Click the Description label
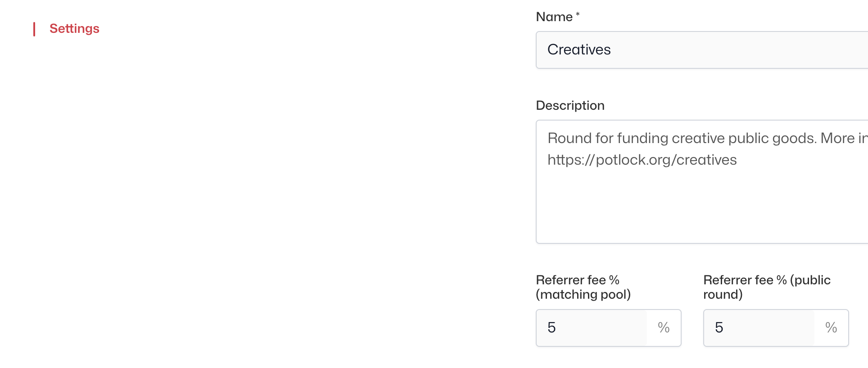The height and width of the screenshot is (368, 868). [570, 106]
